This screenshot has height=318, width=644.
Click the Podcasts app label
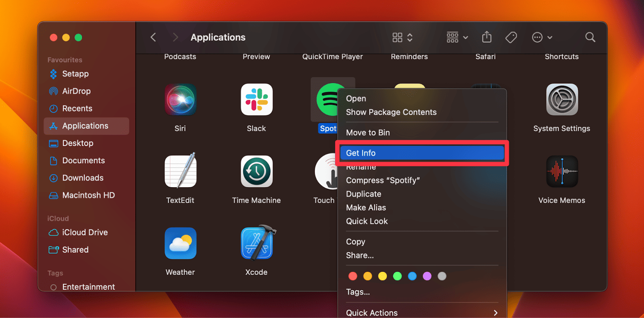[180, 57]
